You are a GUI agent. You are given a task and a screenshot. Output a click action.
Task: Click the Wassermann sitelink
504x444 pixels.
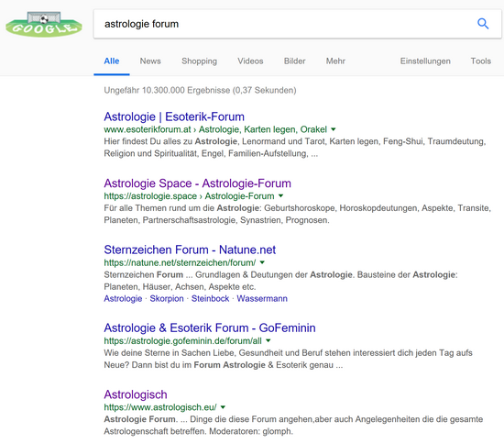tap(262, 298)
